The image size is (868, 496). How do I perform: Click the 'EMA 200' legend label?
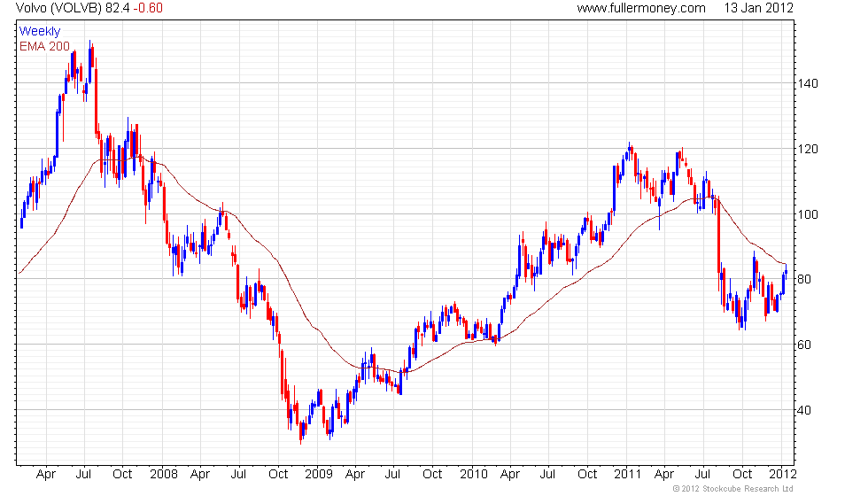[45, 46]
